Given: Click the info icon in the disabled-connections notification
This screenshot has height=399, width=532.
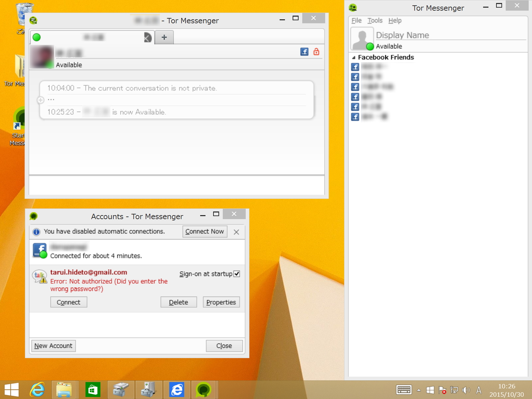Looking at the screenshot, I should pos(37,232).
